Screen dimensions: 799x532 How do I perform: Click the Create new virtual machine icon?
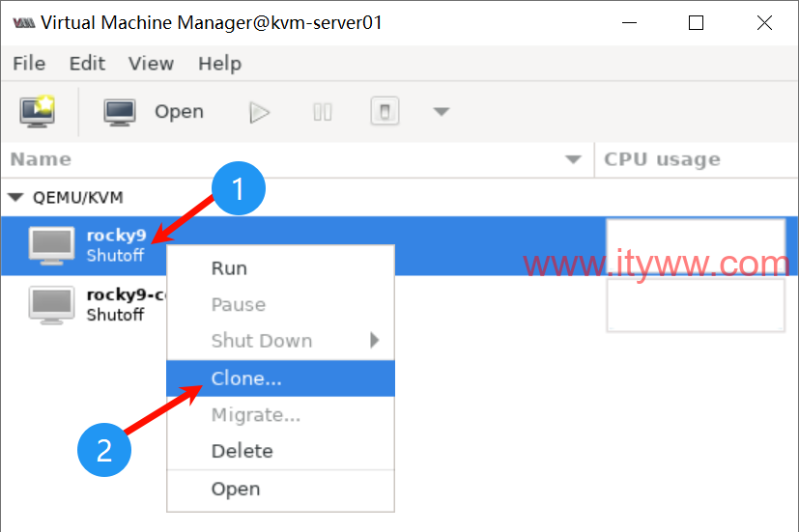pos(38,111)
